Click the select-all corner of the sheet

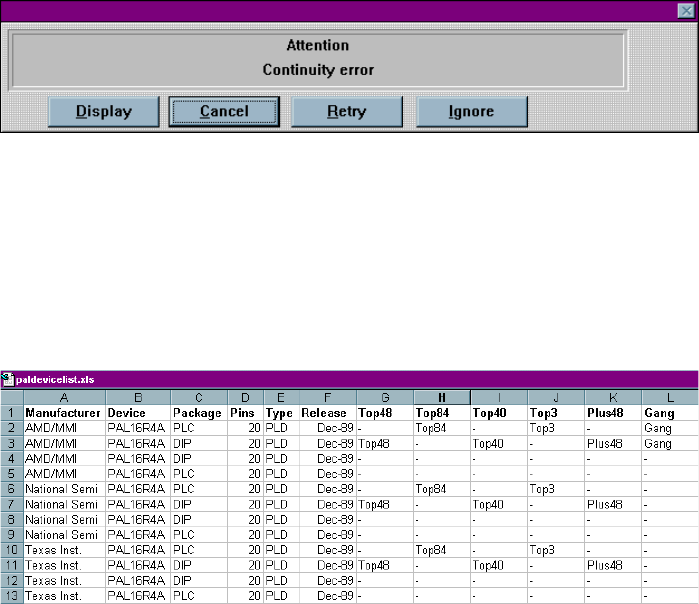coord(12,397)
